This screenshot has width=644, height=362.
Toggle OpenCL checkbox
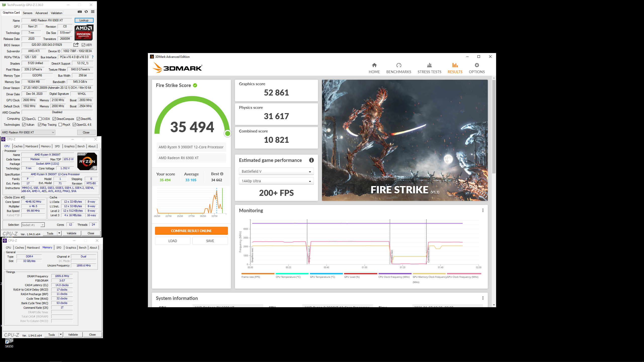click(x=24, y=119)
